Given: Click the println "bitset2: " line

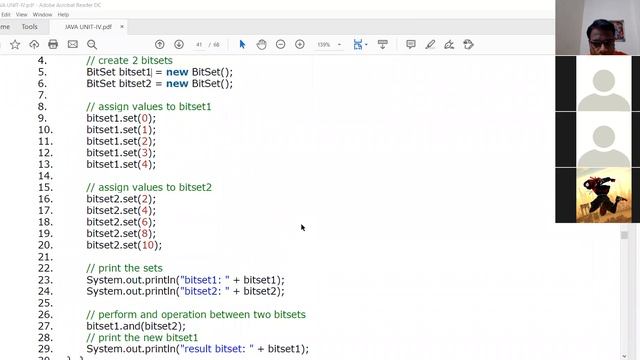Looking at the screenshot, I should [185, 291].
